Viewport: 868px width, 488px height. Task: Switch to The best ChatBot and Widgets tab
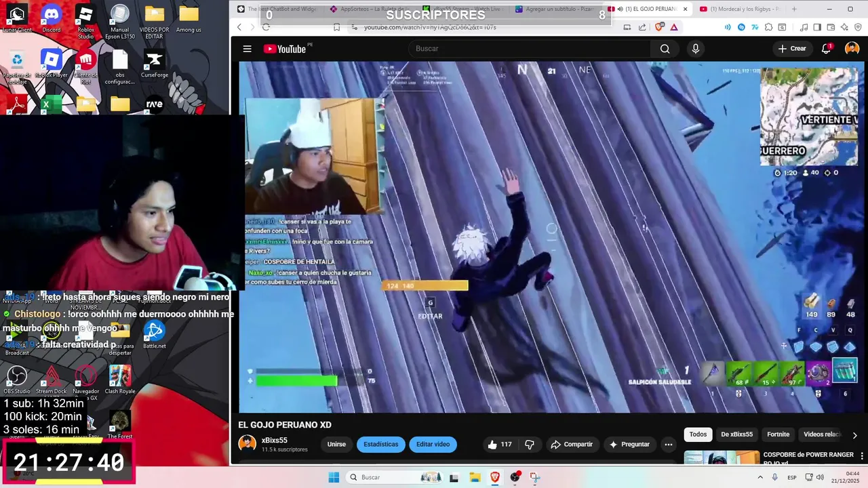click(278, 9)
